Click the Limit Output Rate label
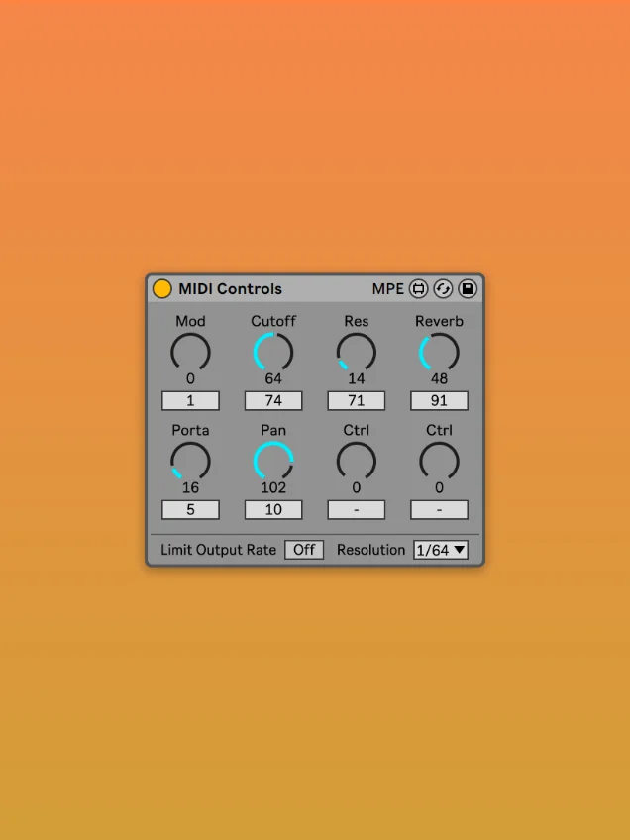 pos(219,550)
